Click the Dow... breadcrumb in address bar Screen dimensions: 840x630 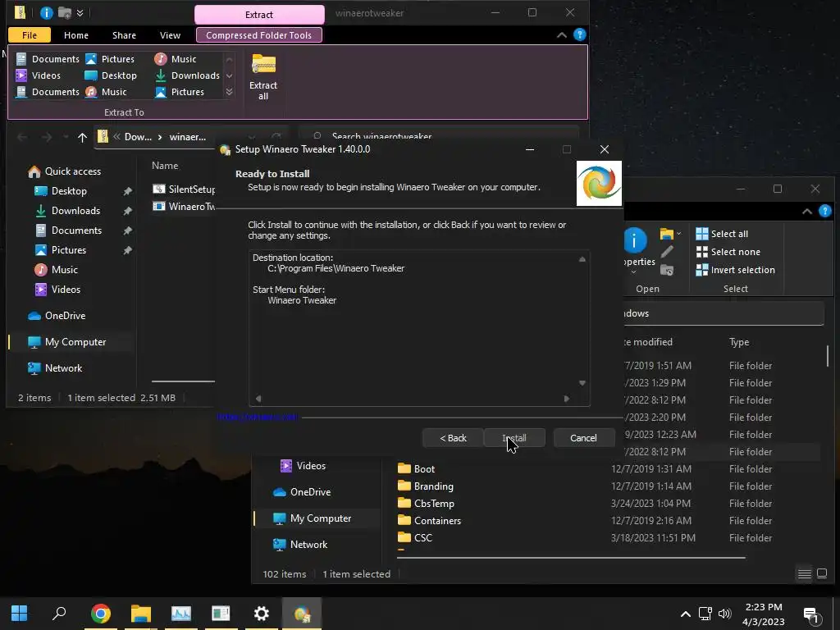[x=138, y=137]
